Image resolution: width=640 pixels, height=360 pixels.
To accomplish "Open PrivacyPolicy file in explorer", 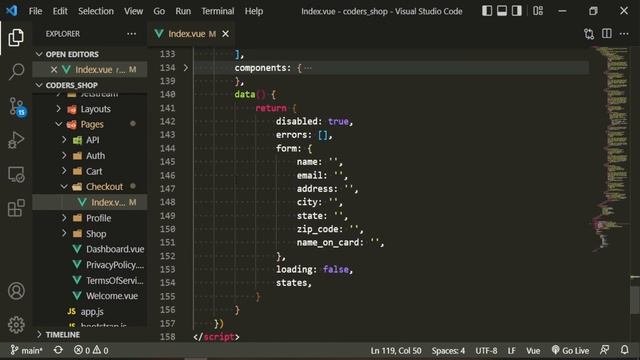I will [x=115, y=265].
